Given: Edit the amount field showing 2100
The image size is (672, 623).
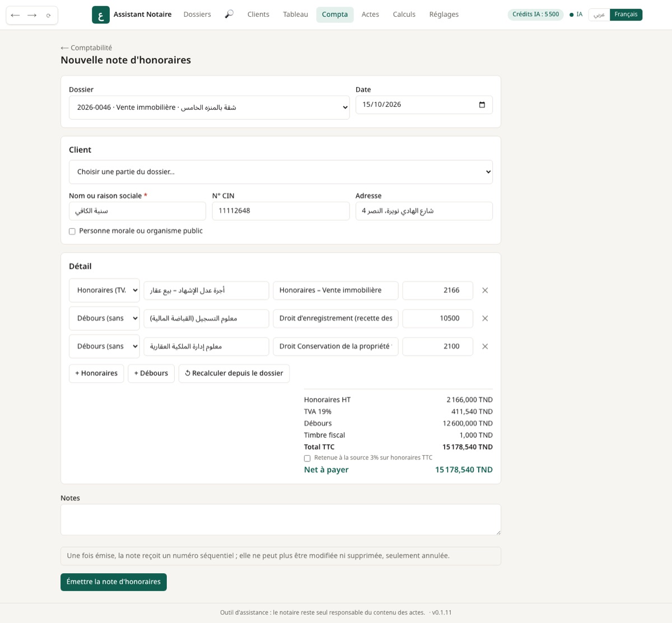Looking at the screenshot, I should (438, 346).
